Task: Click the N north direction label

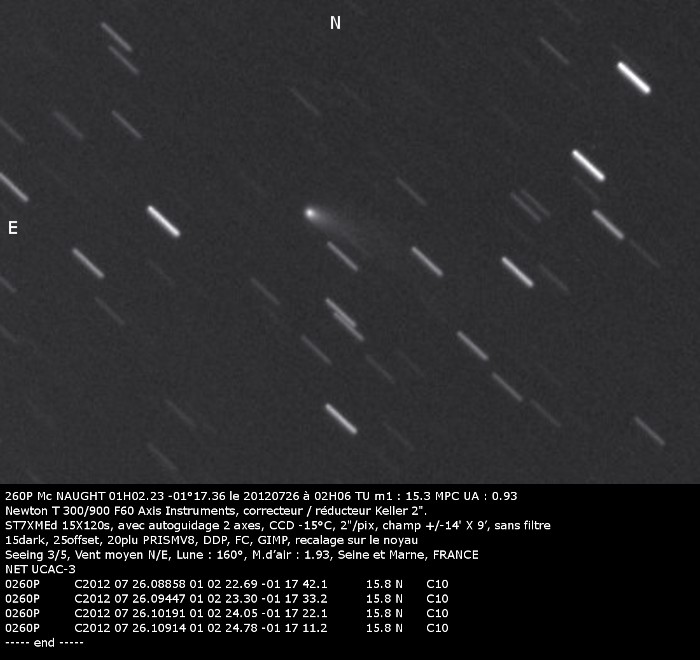Action: tap(335, 23)
